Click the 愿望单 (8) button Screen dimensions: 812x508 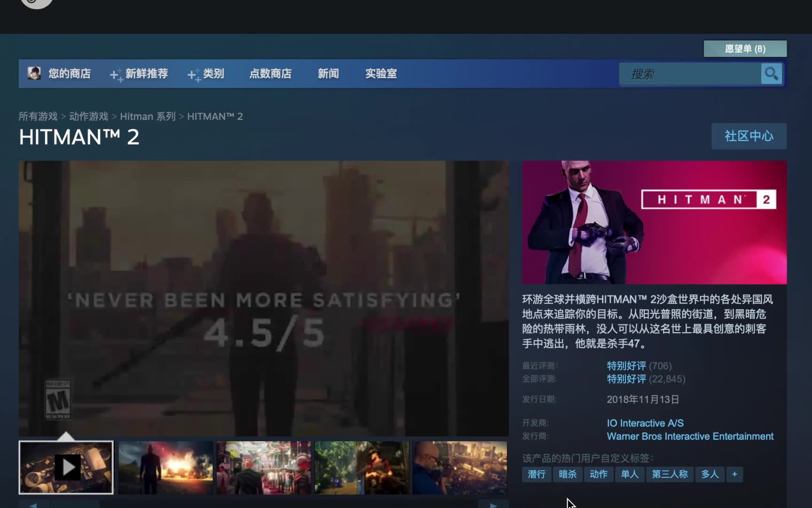coord(745,48)
